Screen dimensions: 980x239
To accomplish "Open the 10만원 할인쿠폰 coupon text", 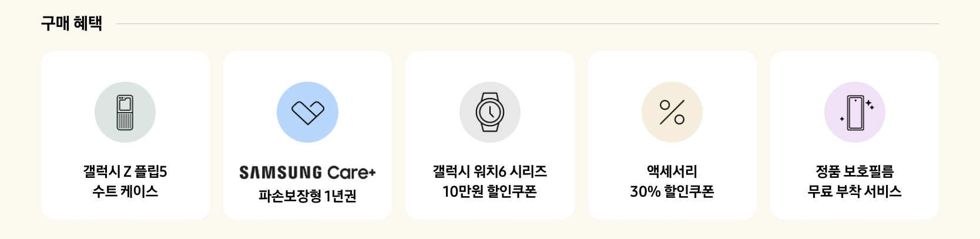I will pos(490,191).
